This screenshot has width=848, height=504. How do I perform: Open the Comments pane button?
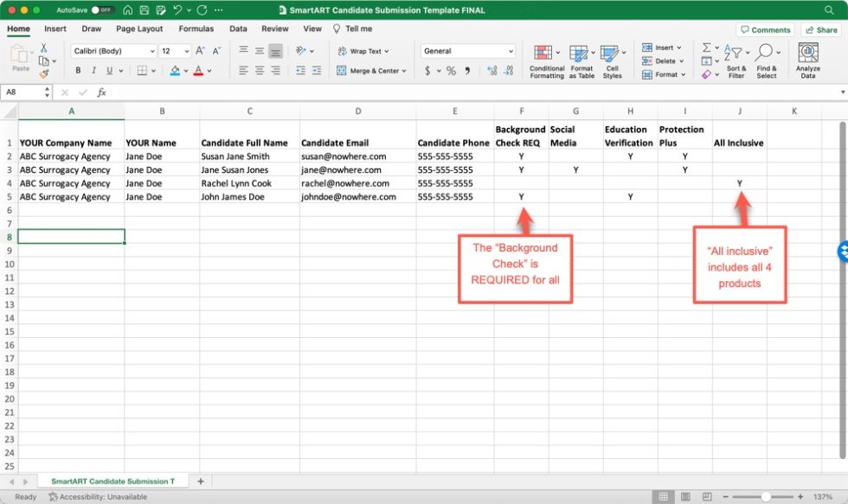click(765, 29)
